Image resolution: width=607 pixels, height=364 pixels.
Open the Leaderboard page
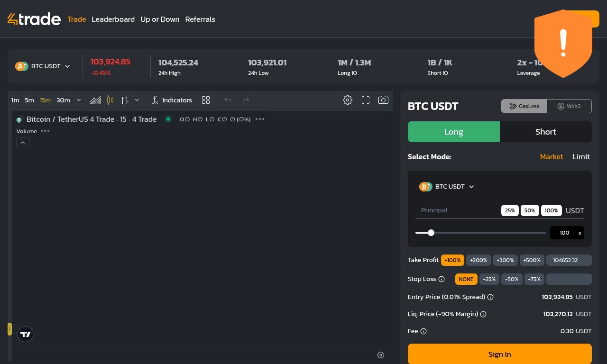113,19
